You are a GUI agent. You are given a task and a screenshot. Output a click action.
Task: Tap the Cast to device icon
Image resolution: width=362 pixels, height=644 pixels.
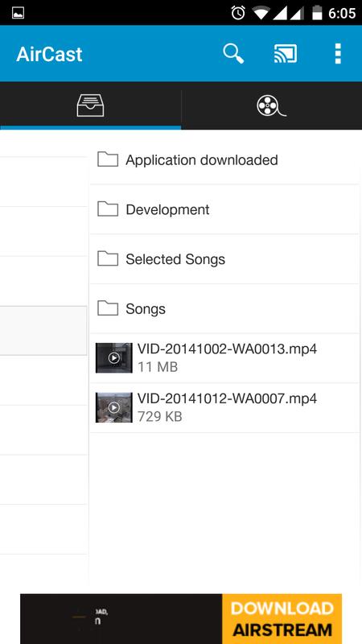pos(286,54)
